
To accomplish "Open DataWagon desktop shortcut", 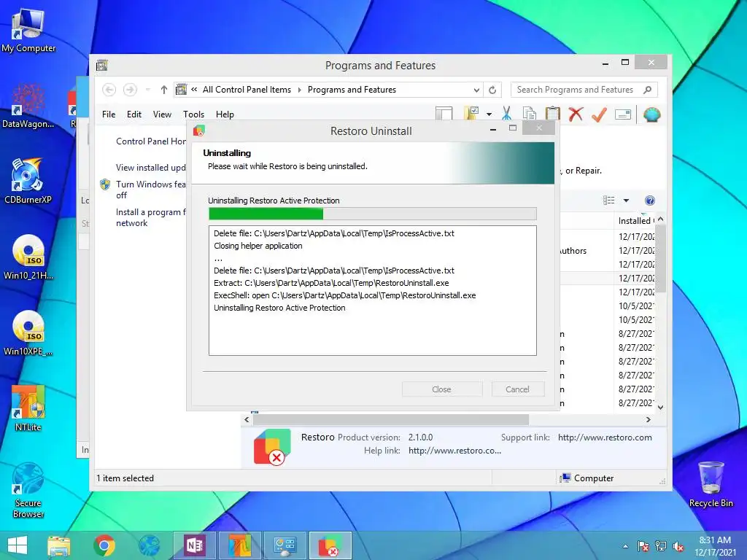I will (x=28, y=106).
